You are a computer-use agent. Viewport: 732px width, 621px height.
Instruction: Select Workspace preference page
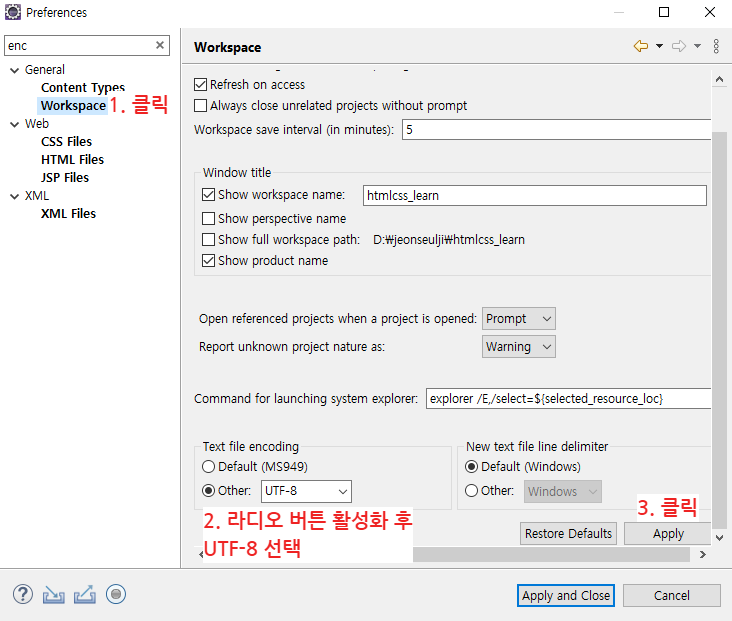[73, 106]
